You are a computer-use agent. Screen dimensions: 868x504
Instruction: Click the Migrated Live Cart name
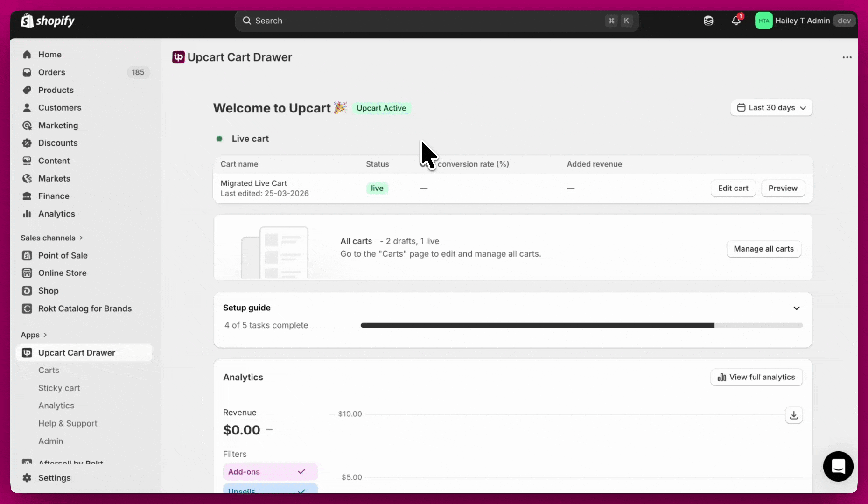(x=253, y=183)
